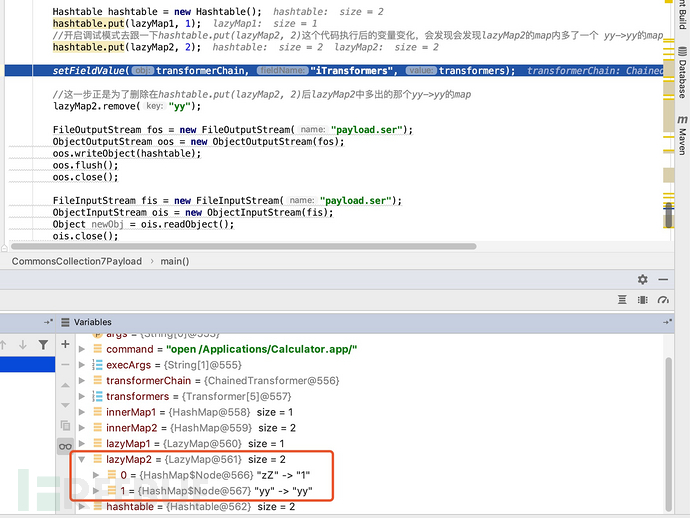Click the FileInputStream fis declaration line
The height and width of the screenshot is (518, 690).
click(228, 201)
